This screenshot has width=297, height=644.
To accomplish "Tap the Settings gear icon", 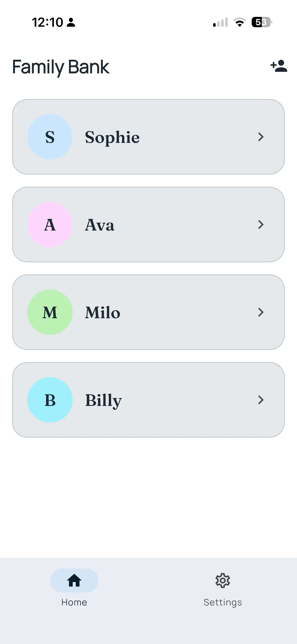I will (223, 580).
